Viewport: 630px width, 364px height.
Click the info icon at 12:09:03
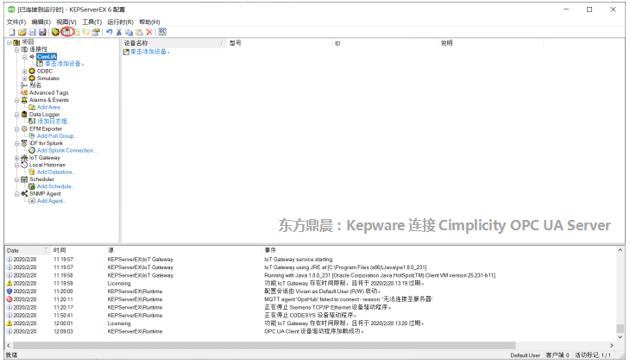point(9,331)
